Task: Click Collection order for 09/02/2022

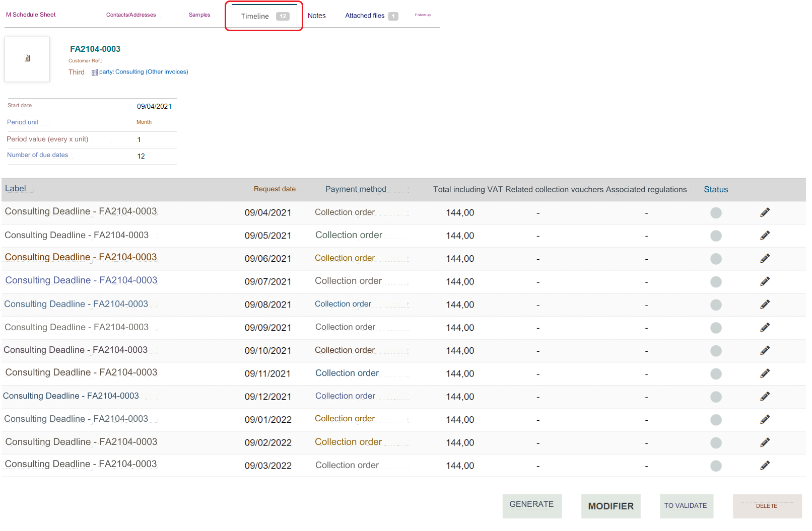Action: tap(349, 442)
